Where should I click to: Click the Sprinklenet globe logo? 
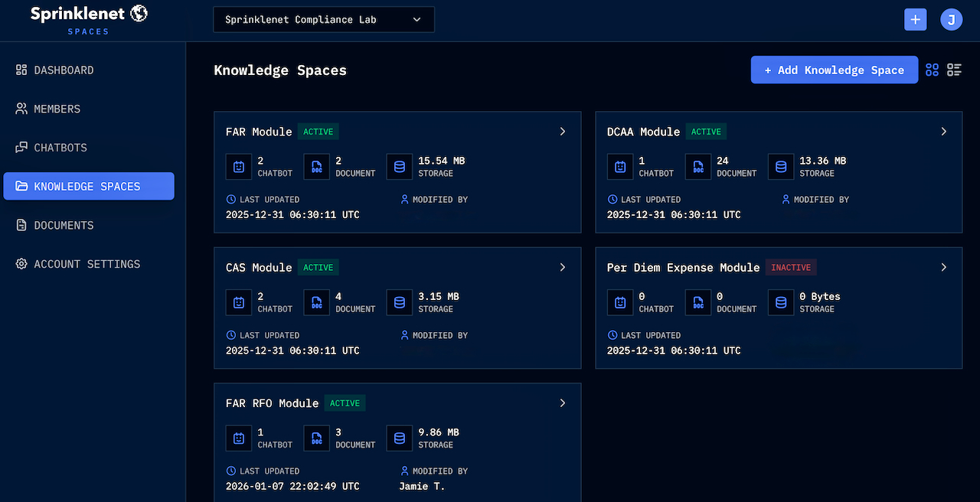(x=139, y=13)
